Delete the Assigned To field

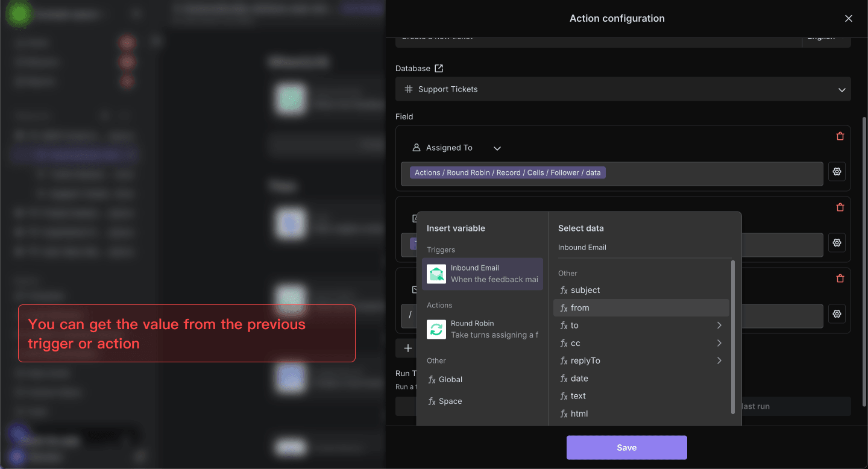click(x=840, y=136)
